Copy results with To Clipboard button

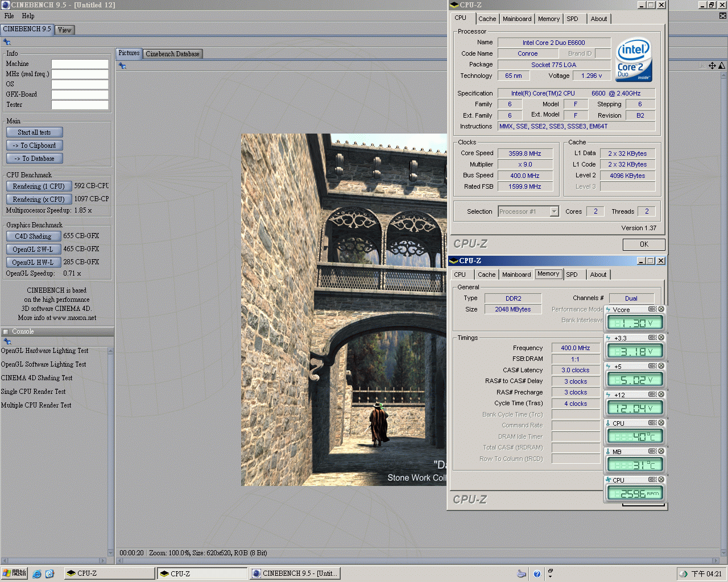(34, 145)
